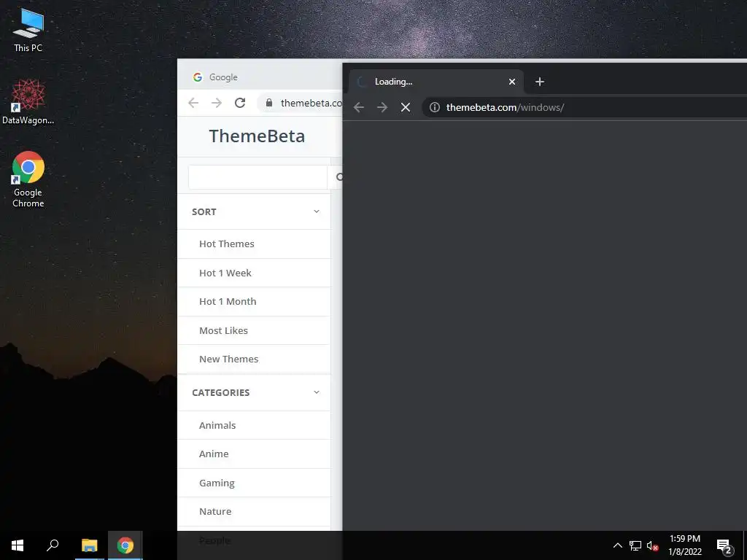Select the Google Chrome desktop shortcut
This screenshot has width=747, height=560.
tap(28, 179)
